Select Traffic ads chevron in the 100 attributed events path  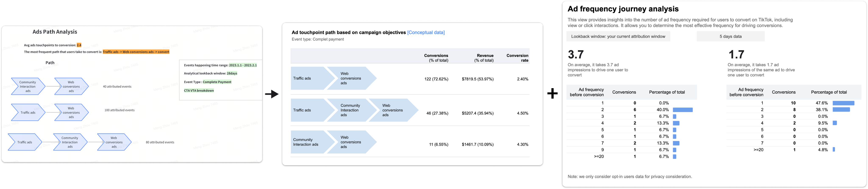28,113
